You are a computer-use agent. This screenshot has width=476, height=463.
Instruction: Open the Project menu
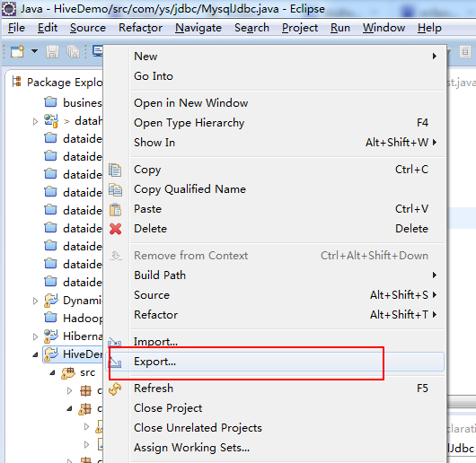click(x=300, y=28)
